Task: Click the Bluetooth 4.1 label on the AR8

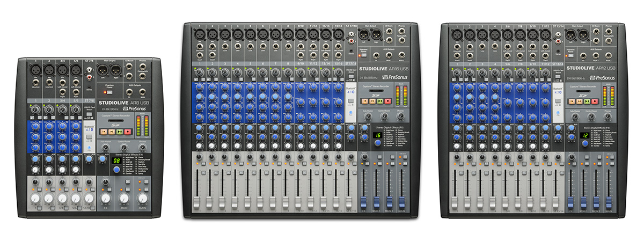Action: coord(89,127)
